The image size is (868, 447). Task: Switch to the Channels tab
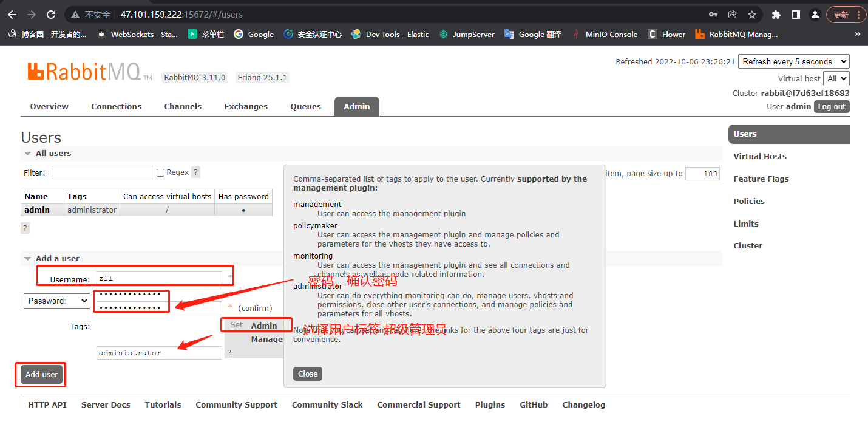183,106
